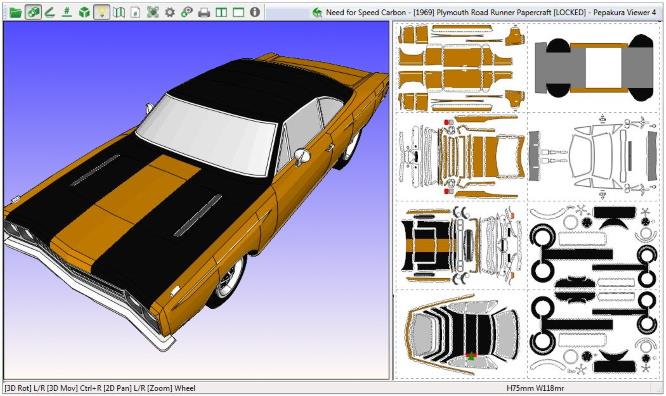Screen dimensions: 666x396
Task: Select the orange body panels pattern page
Action: (x=461, y=68)
